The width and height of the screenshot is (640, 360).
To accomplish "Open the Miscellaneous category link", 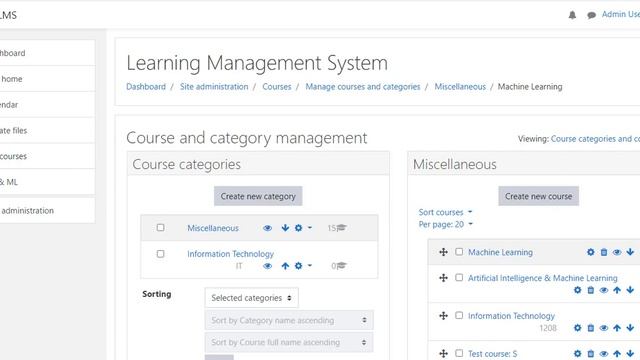I will click(213, 228).
